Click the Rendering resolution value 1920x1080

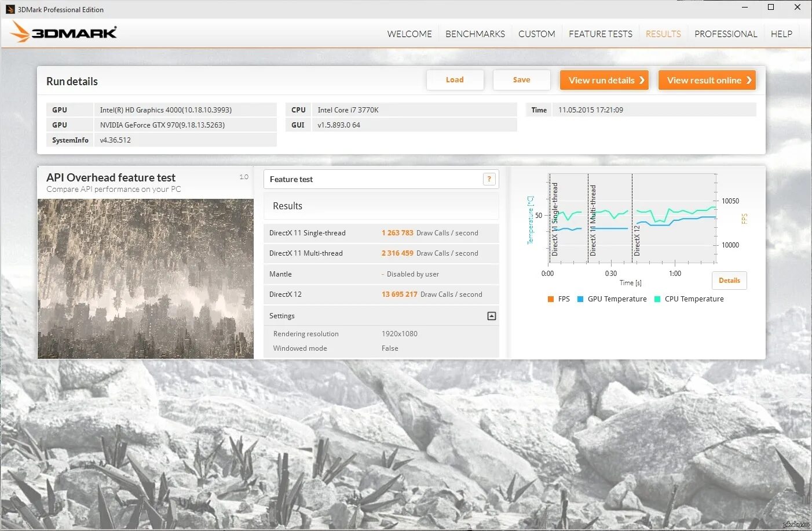pyautogui.click(x=400, y=334)
